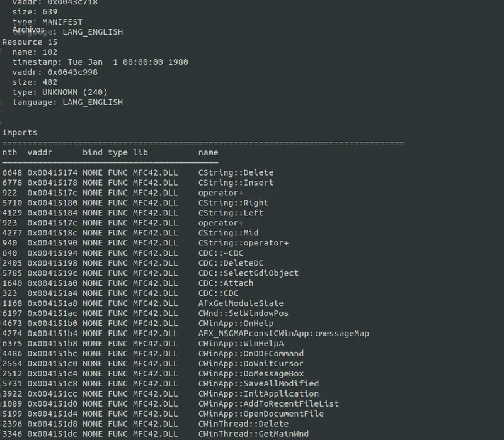Click the CWinApp::SaveAllModified import name
This screenshot has height=440, width=504.
[x=258, y=384]
